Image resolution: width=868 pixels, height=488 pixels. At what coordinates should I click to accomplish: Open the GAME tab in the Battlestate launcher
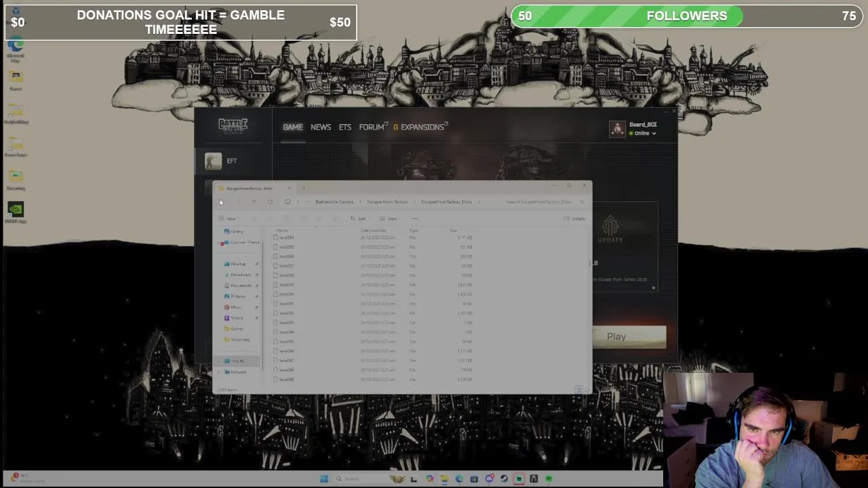tap(293, 127)
